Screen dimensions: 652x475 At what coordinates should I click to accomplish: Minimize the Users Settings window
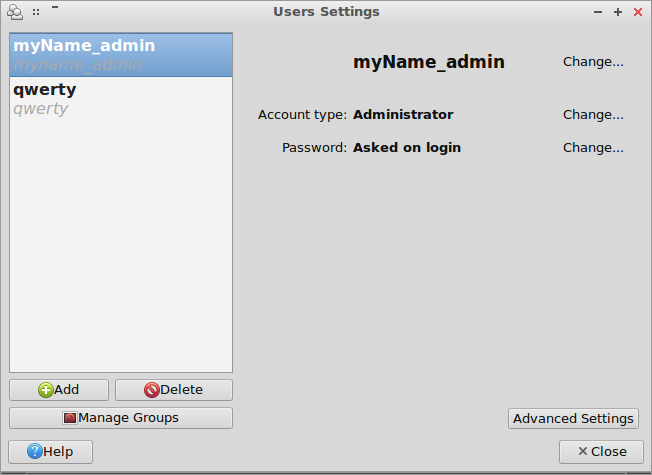coord(598,12)
